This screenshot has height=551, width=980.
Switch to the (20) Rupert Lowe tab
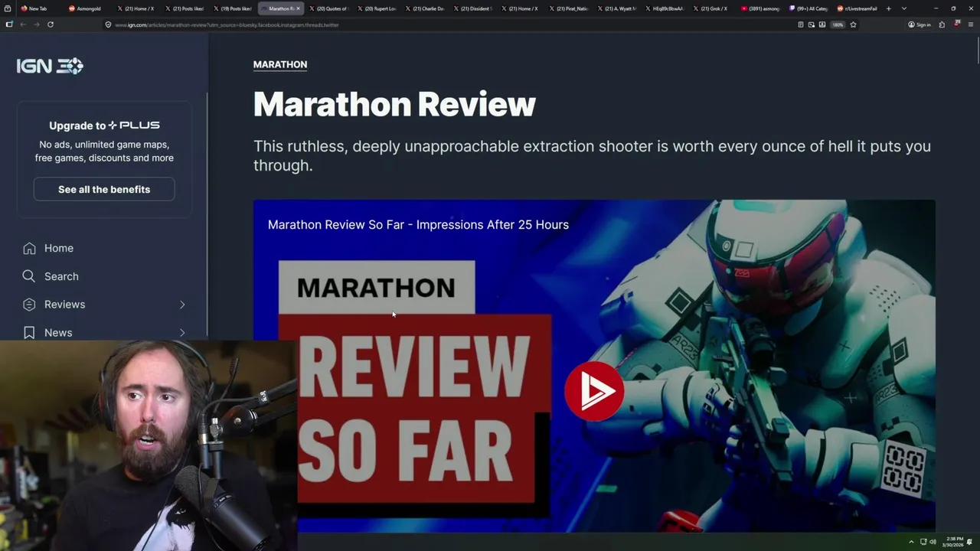(x=376, y=8)
